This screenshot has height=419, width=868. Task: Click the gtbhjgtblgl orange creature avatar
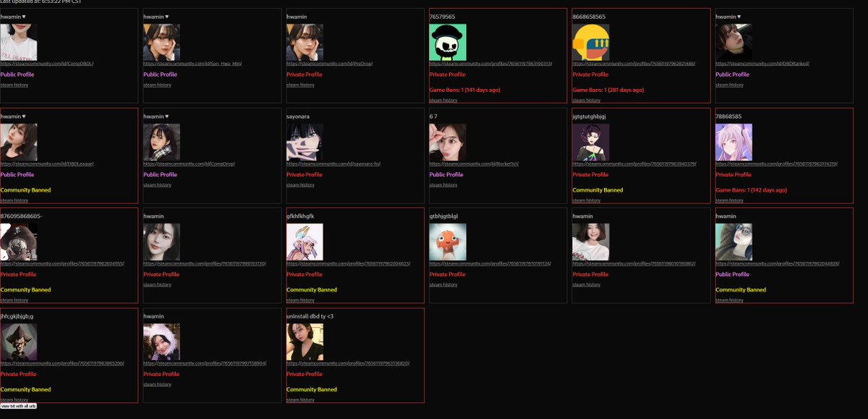[x=448, y=242]
